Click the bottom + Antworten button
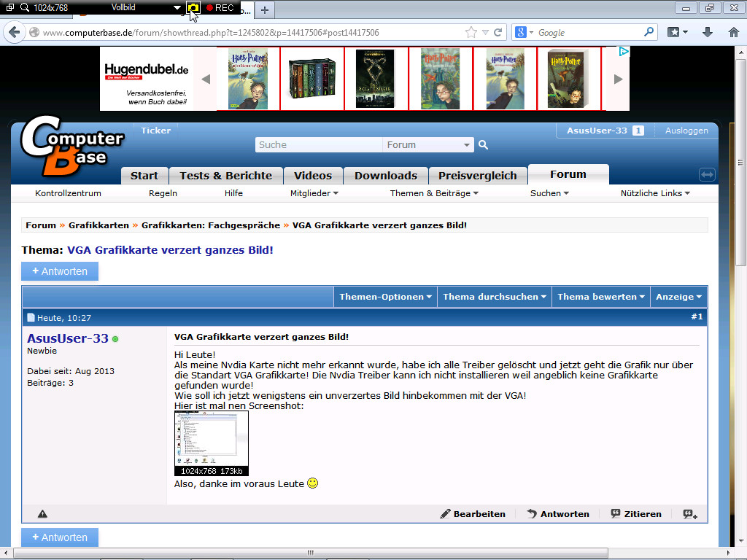The width and height of the screenshot is (747, 560). pyautogui.click(x=60, y=537)
